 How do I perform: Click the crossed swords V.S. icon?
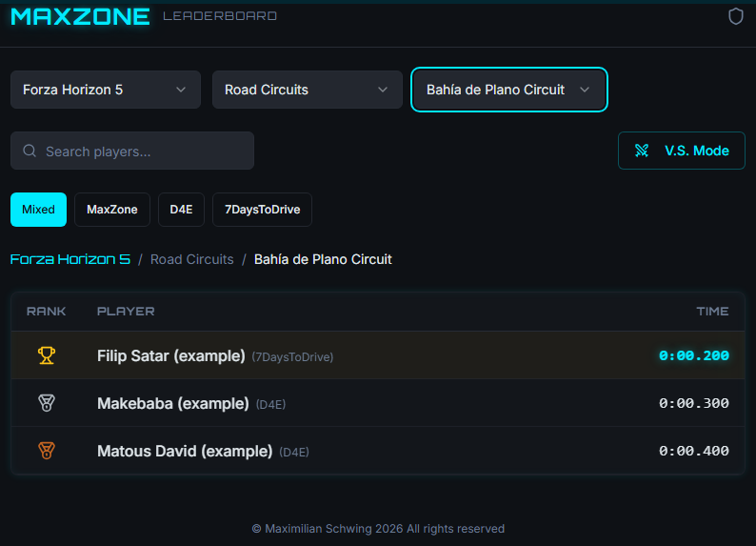click(x=643, y=151)
